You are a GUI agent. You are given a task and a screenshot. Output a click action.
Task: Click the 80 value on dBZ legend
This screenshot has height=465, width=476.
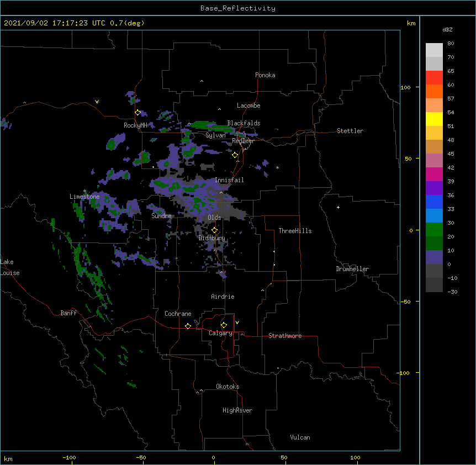coord(451,44)
